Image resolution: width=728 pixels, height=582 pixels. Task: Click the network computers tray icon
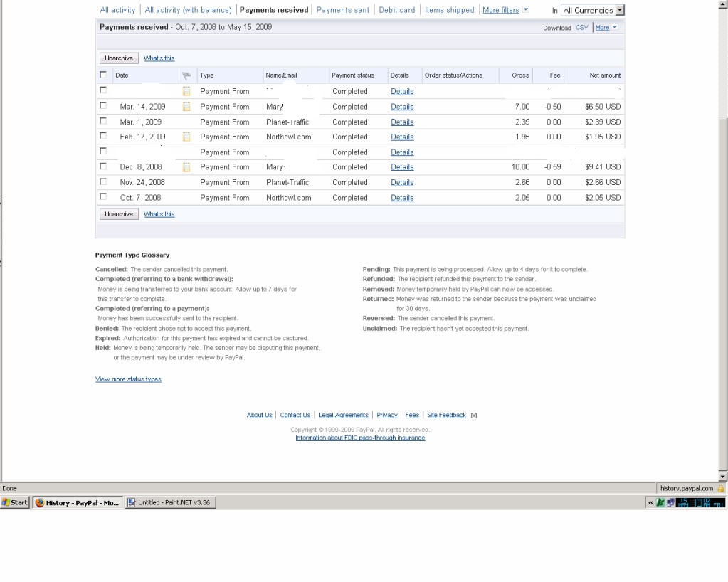click(670, 502)
